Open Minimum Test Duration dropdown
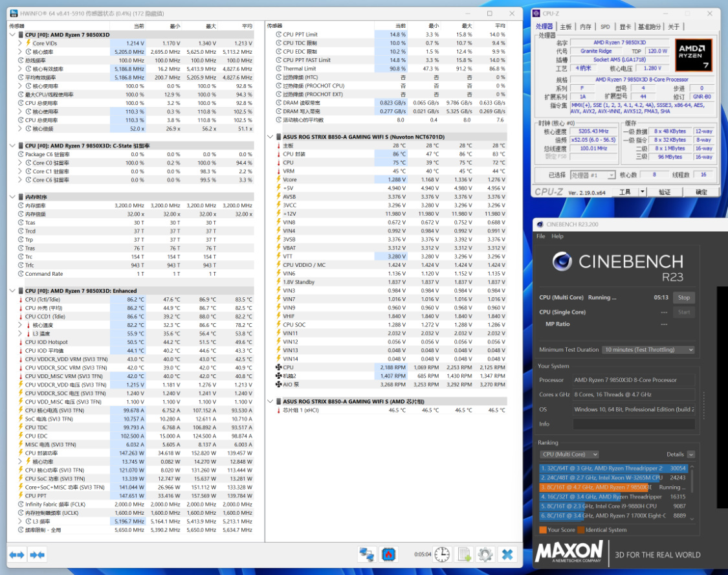Image resolution: width=728 pixels, height=575 pixels. [x=648, y=350]
